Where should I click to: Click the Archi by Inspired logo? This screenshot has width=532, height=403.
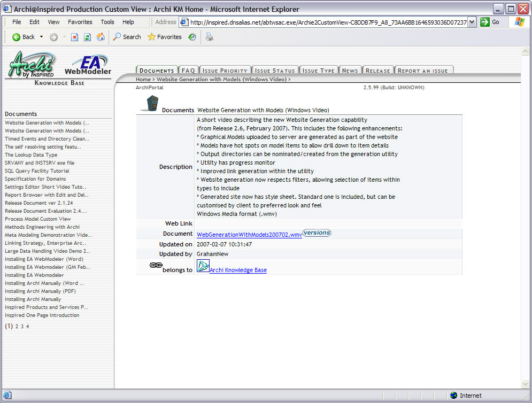point(32,64)
